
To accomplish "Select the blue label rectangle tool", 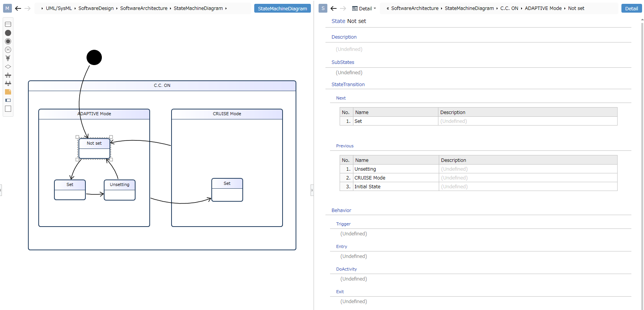I will pyautogui.click(x=8, y=100).
